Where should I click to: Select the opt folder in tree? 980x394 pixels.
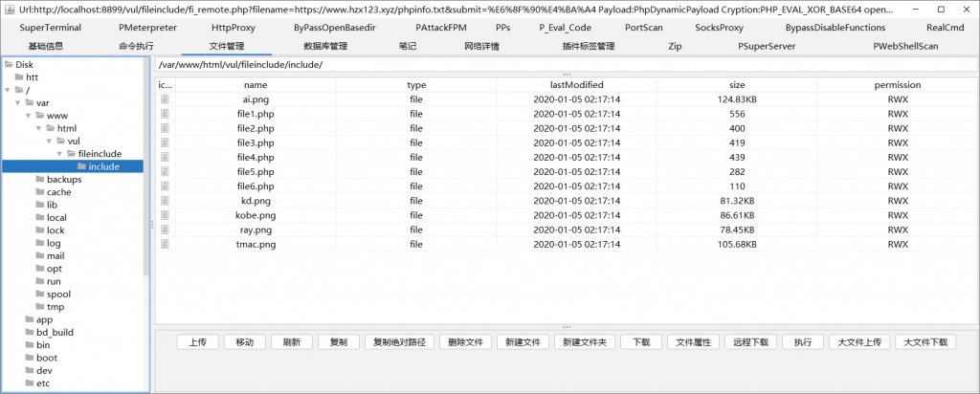[55, 269]
